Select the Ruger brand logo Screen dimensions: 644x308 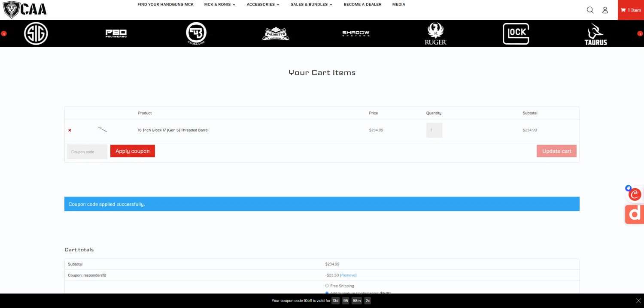click(x=436, y=33)
